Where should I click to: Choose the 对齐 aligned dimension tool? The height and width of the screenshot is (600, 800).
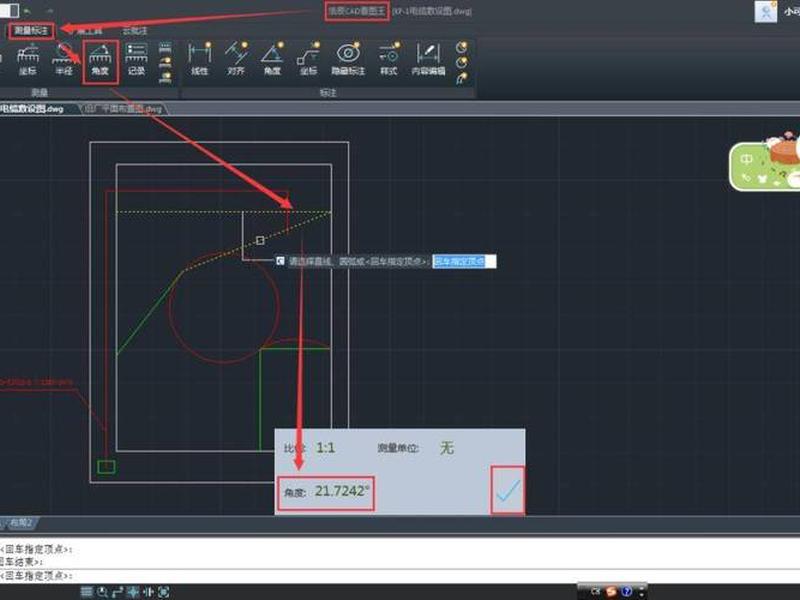236,60
